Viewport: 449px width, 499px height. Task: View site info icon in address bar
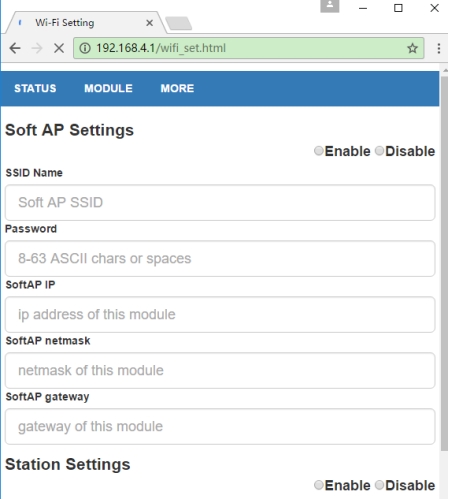pos(85,48)
